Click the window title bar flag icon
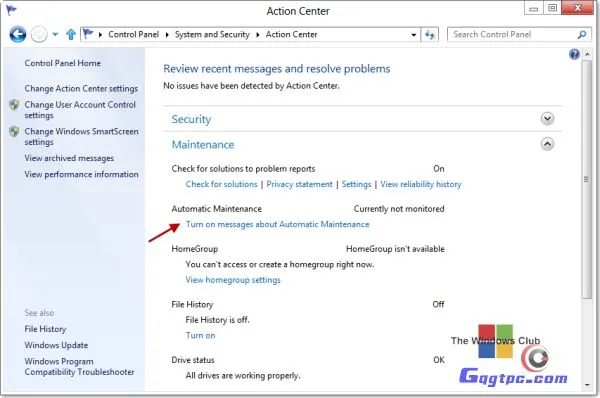Screen dimensions: 600x398 11,9
